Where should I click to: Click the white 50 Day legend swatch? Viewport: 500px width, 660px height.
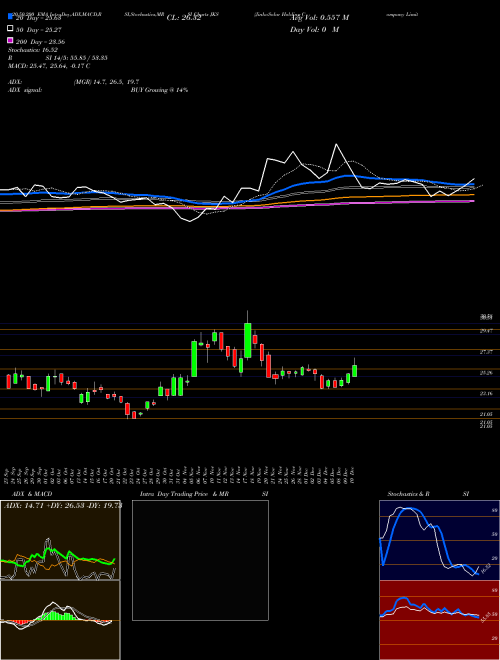coord(10,29)
